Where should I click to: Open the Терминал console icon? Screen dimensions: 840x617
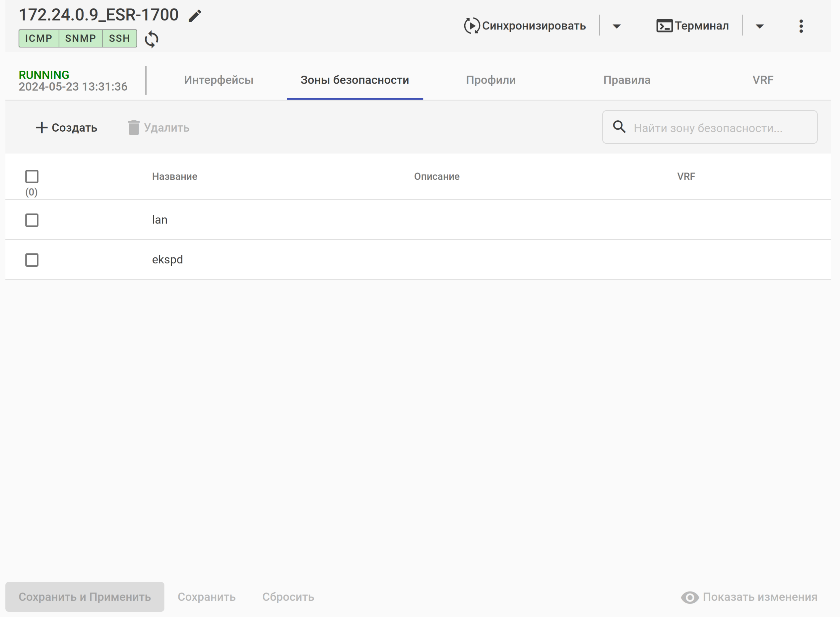point(664,26)
